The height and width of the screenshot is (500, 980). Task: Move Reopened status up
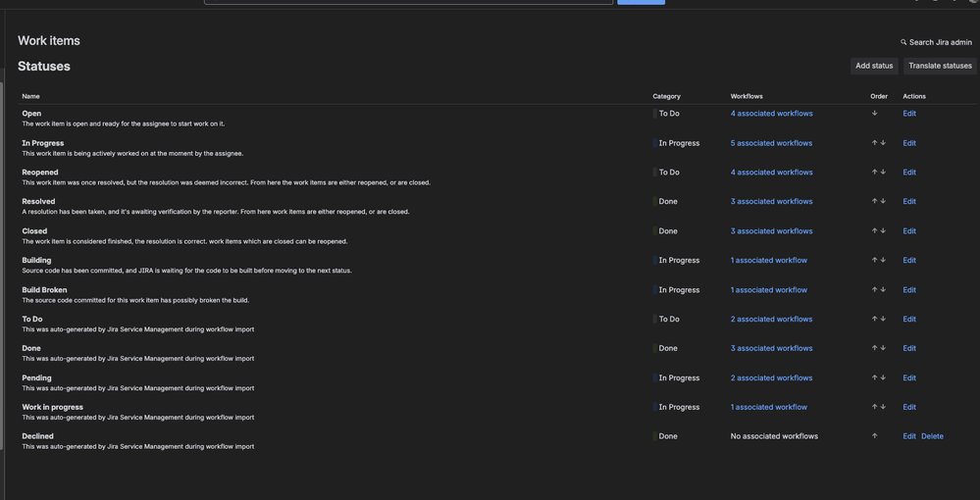pyautogui.click(x=874, y=172)
